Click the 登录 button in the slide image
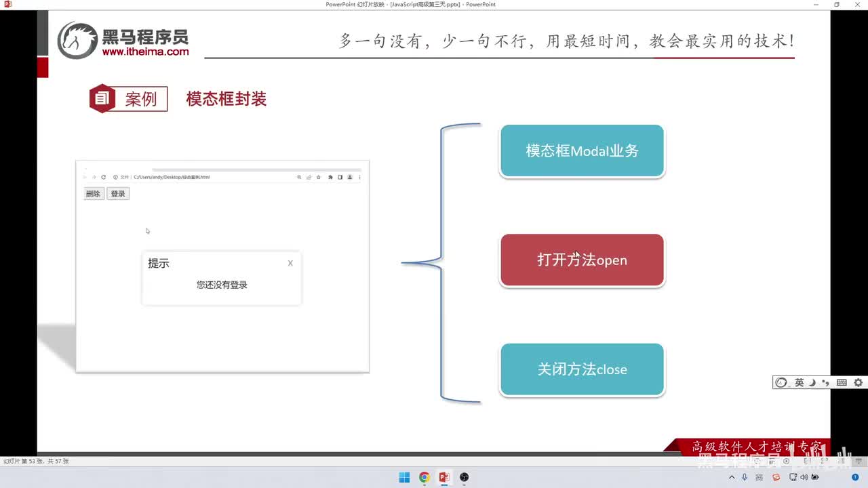This screenshot has height=488, width=868. coord(118,194)
